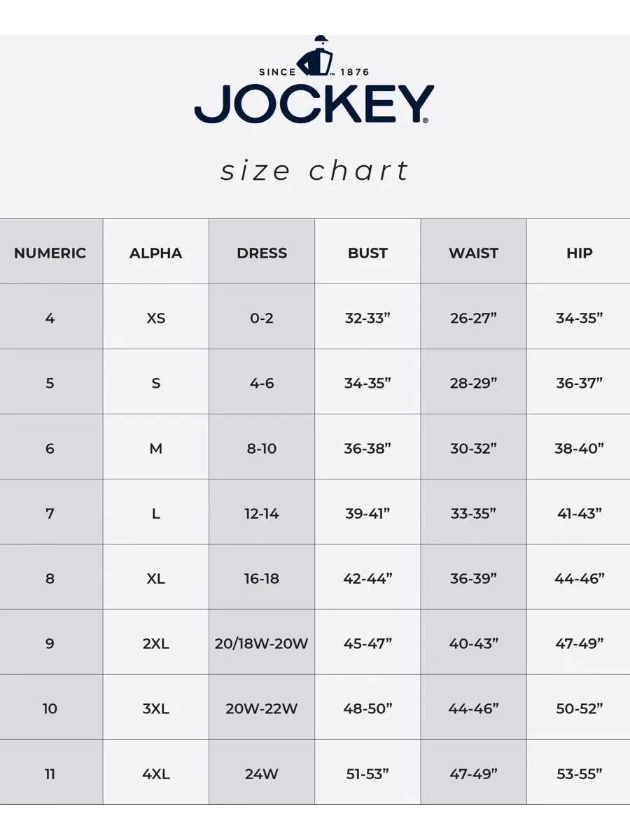Select the XS alpha size cell

155,318
